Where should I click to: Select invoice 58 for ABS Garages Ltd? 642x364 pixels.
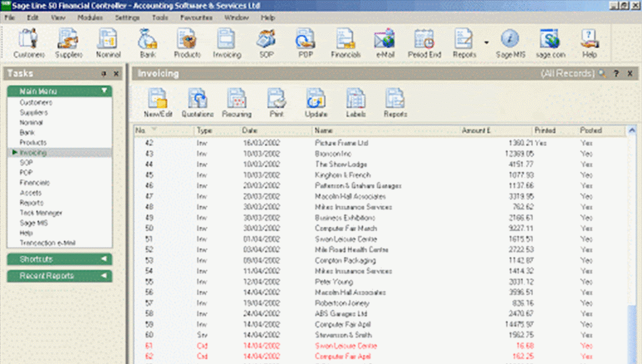click(381, 314)
